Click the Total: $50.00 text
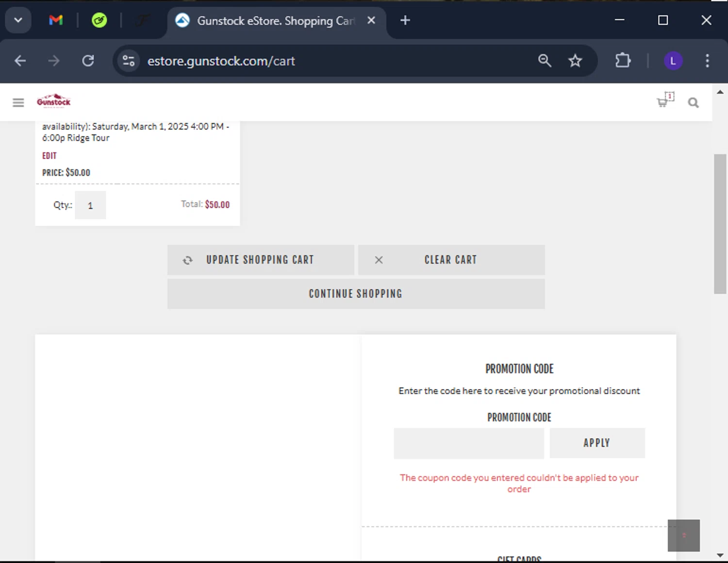The height and width of the screenshot is (563, 728). point(205,204)
